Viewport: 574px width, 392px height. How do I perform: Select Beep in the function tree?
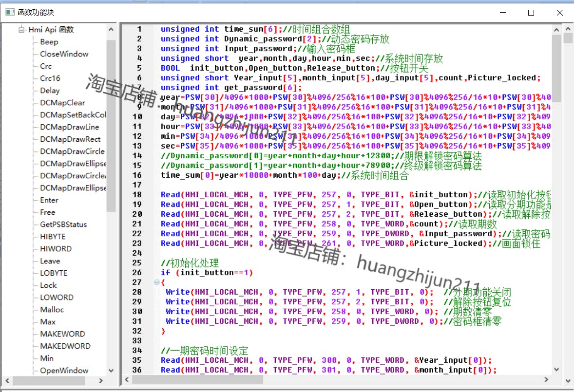pos(49,42)
